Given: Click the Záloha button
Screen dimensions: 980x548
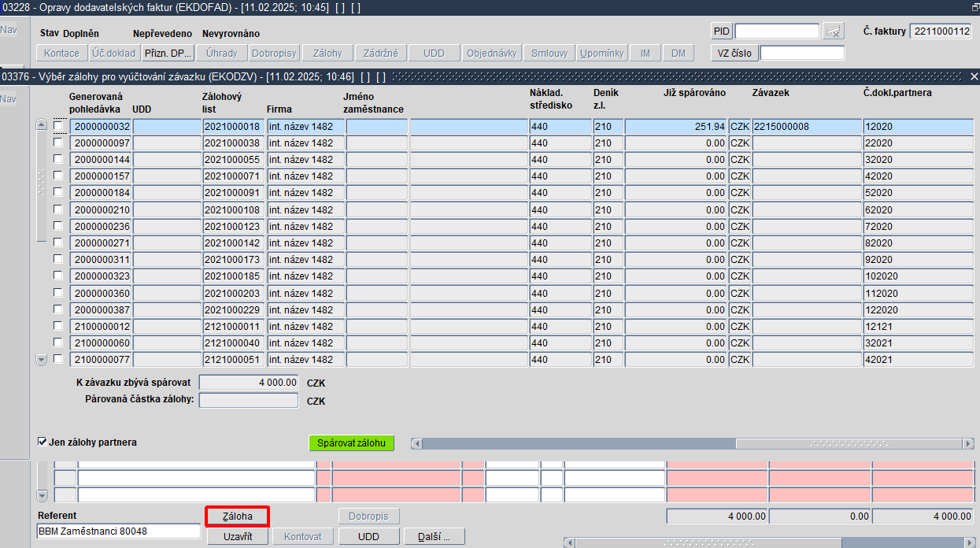Looking at the screenshot, I should 237,517.
